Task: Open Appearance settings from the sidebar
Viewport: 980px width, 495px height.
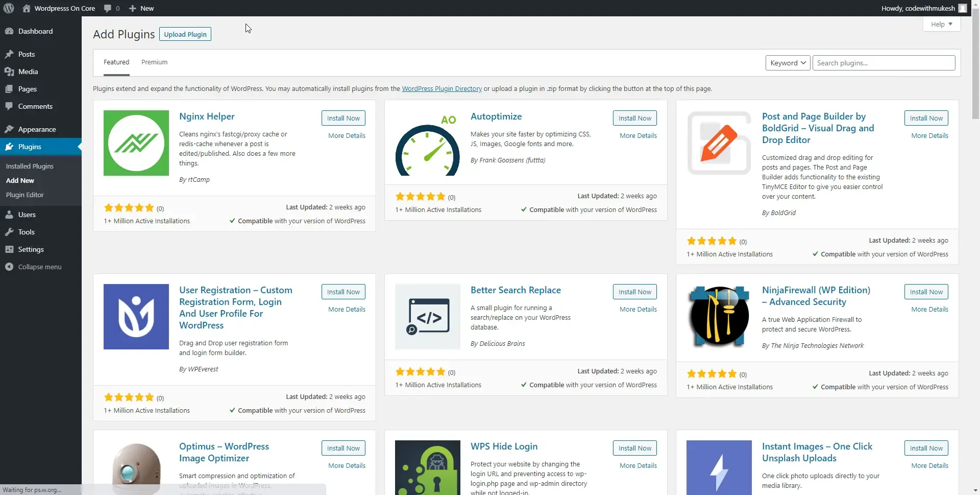Action: [36, 129]
